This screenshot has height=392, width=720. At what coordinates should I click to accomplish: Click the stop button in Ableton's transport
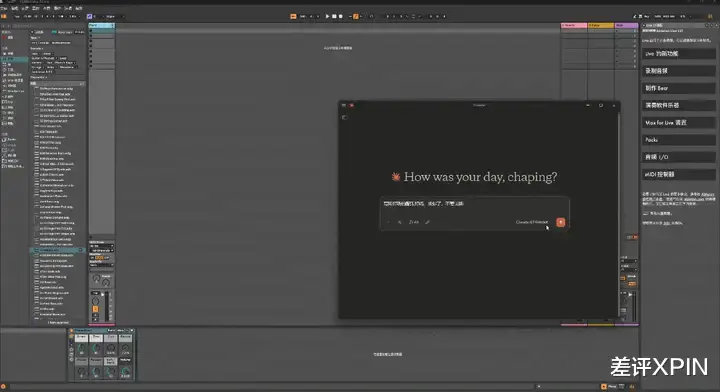[334, 16]
